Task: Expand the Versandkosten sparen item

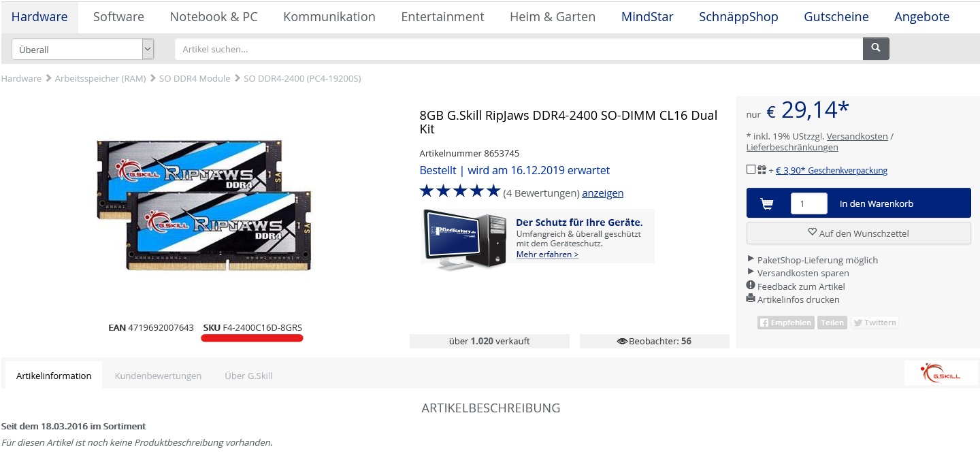Action: (798, 273)
